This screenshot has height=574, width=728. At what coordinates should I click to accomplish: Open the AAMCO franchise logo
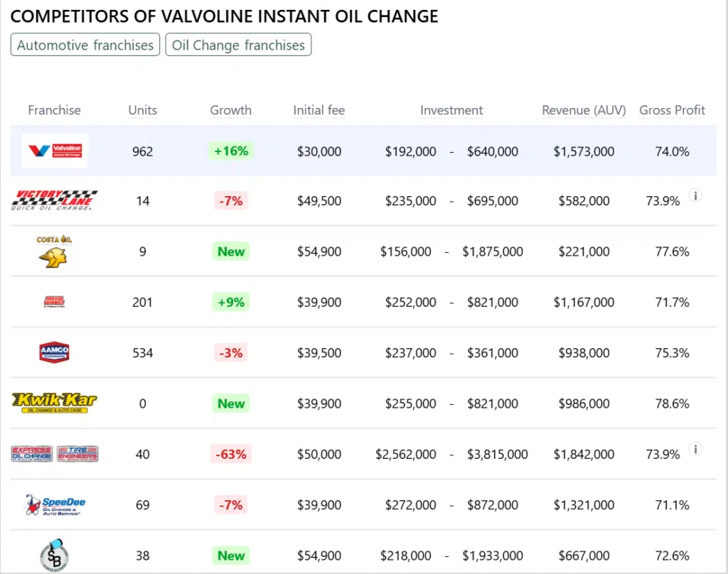(55, 352)
